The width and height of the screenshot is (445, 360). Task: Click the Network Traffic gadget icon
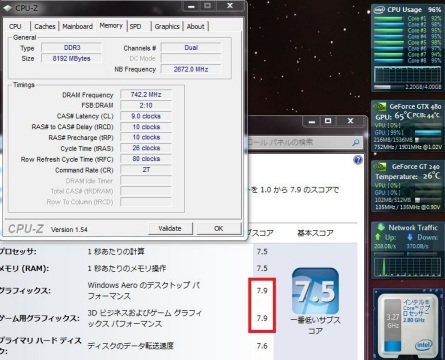coord(381,227)
